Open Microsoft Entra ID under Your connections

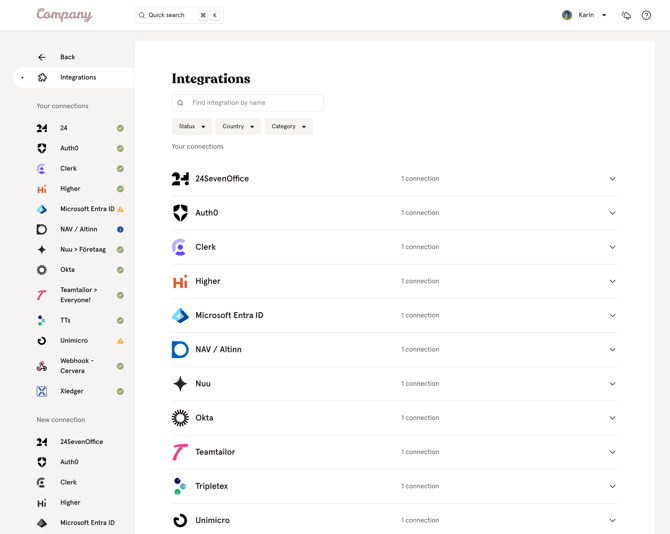point(87,209)
